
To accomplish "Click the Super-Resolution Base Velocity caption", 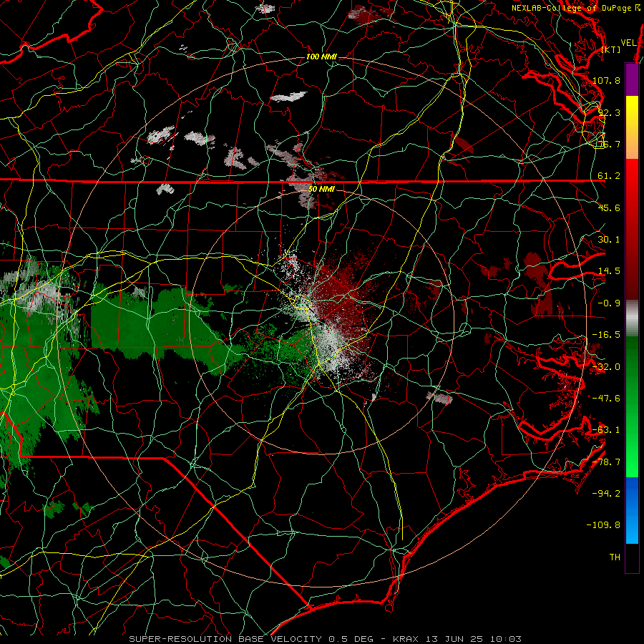I will [x=325, y=639].
